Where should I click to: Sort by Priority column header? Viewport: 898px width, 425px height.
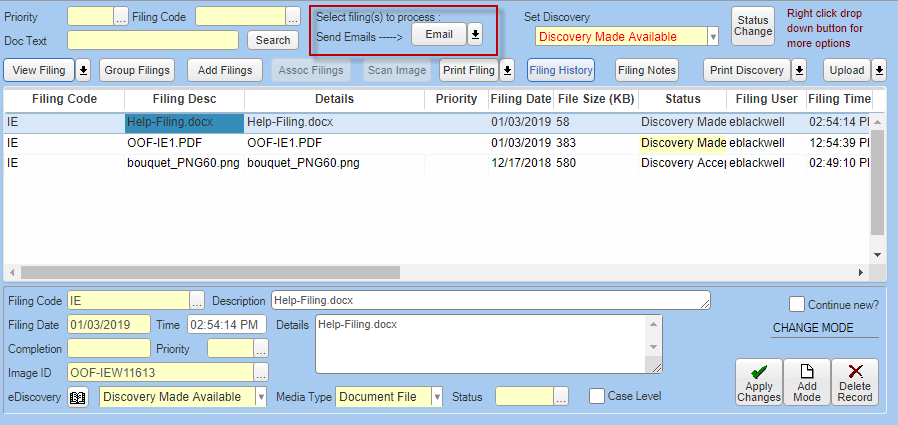[456, 99]
